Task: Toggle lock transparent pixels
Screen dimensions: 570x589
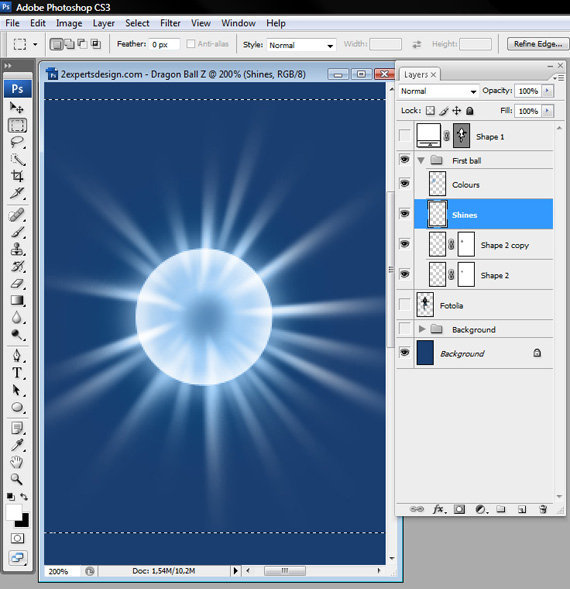Action: pyautogui.click(x=431, y=111)
